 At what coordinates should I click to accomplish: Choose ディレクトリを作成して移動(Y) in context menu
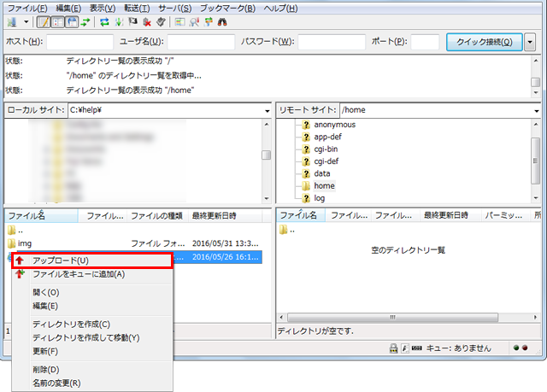(x=92, y=337)
